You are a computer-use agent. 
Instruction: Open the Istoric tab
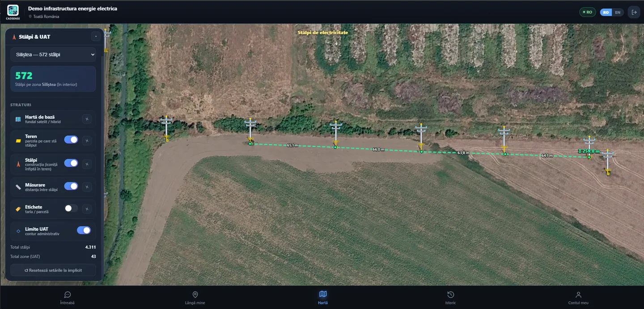tap(450, 298)
